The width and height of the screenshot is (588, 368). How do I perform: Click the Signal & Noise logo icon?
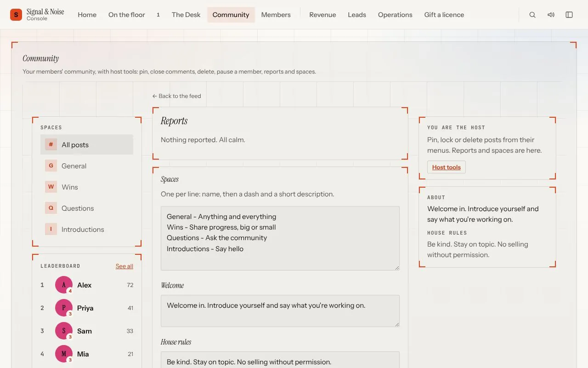pyautogui.click(x=16, y=15)
